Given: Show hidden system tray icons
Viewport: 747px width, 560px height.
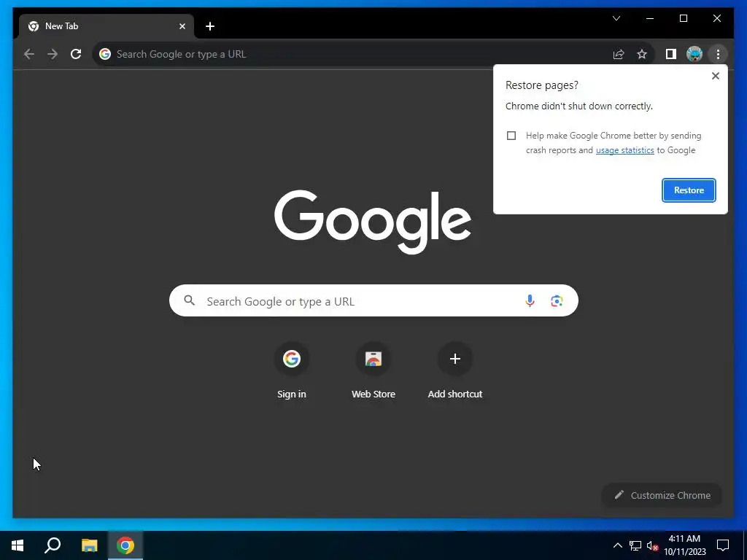Looking at the screenshot, I should point(617,545).
